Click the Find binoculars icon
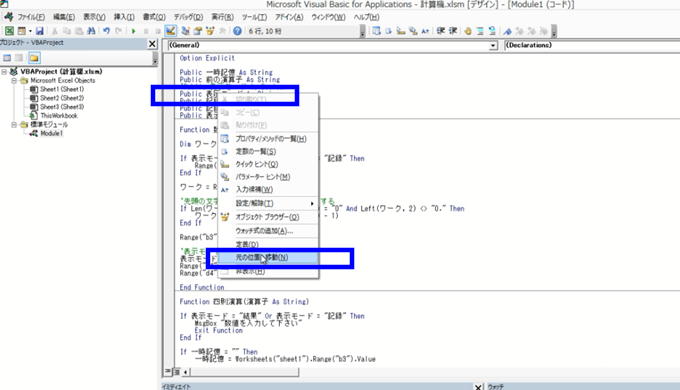The image size is (680, 390). click(x=91, y=31)
